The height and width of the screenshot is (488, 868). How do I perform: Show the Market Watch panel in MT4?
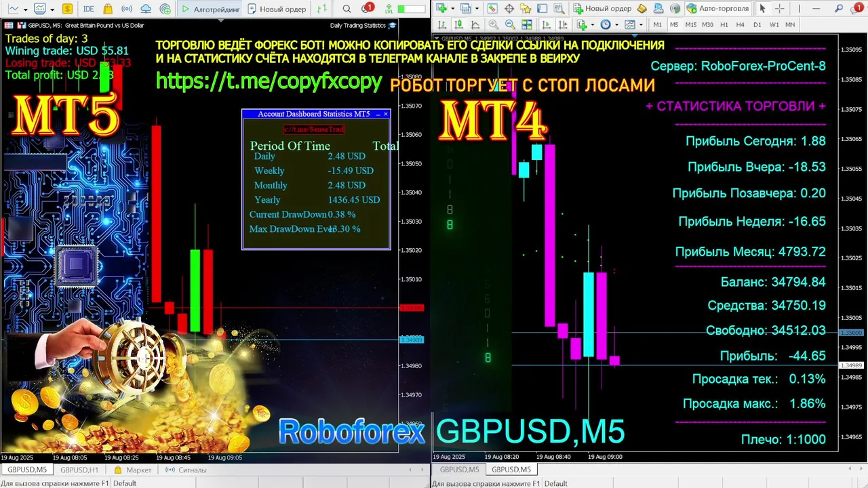point(492,8)
